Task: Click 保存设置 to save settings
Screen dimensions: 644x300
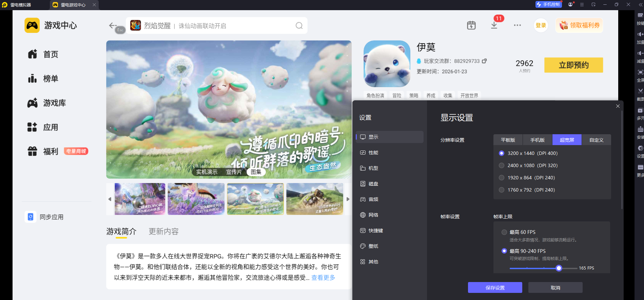Action: 495,287
